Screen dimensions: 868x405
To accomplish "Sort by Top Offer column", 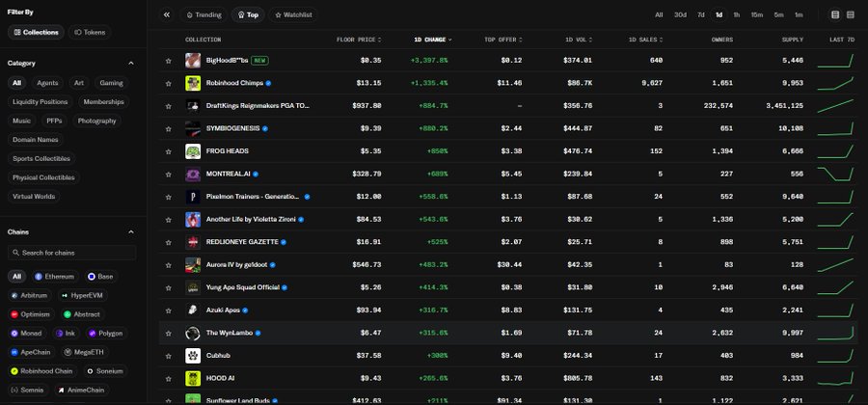I will 503,40.
